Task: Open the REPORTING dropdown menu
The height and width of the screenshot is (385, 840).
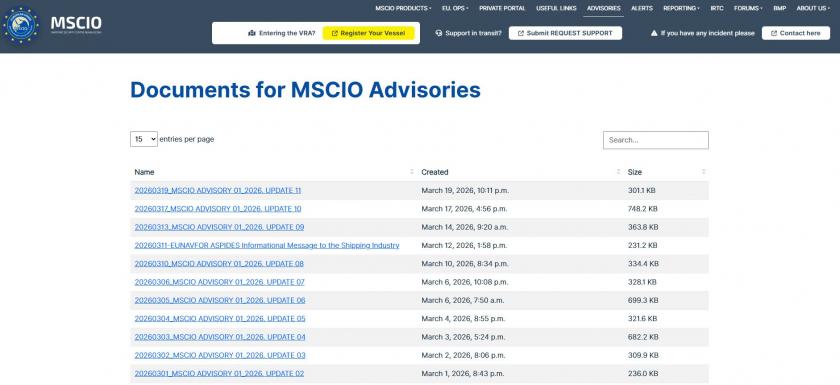Action: tap(681, 9)
